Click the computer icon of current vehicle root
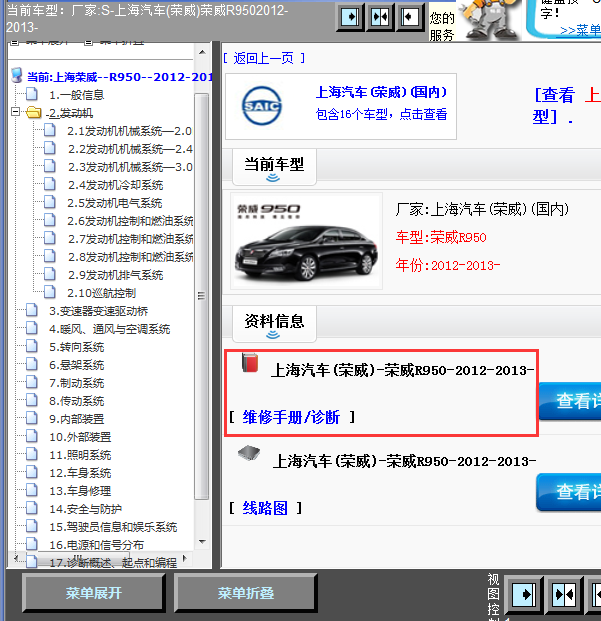This screenshot has height=621, width=601. pyautogui.click(x=17, y=75)
